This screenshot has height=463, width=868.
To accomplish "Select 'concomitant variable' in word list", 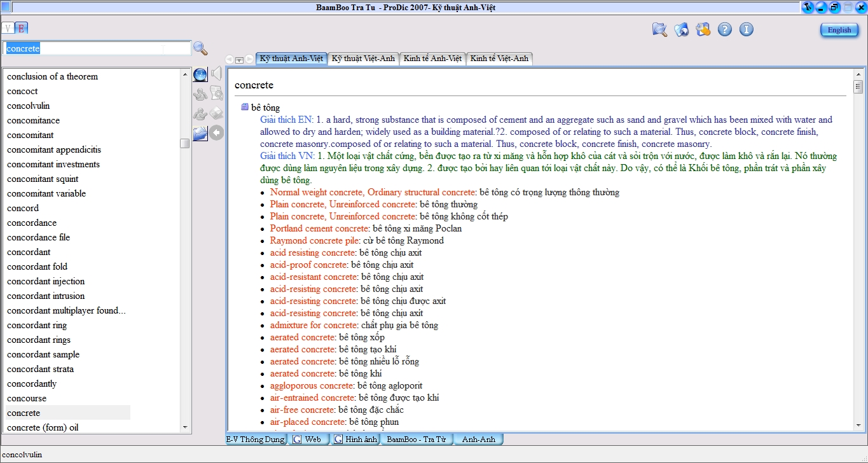I will click(x=46, y=193).
